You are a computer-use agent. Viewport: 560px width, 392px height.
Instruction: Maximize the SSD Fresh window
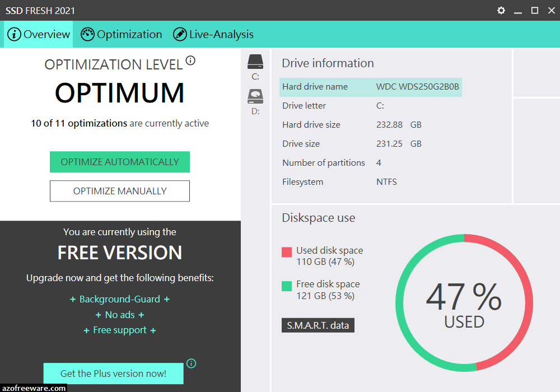click(535, 11)
